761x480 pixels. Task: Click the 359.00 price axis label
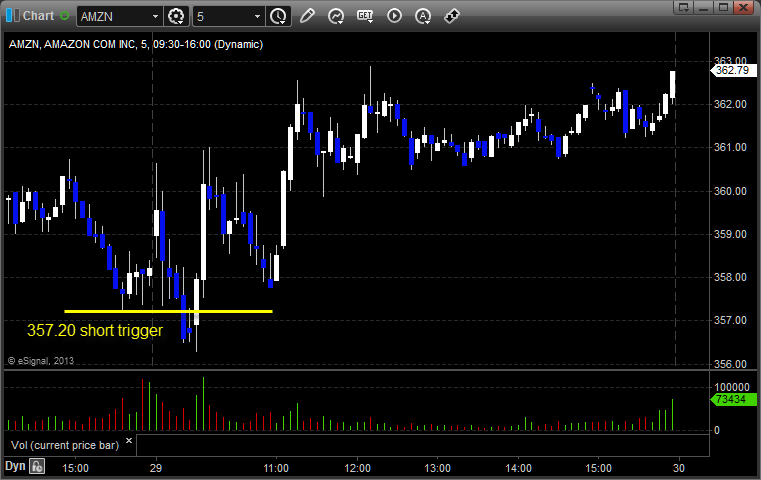730,234
